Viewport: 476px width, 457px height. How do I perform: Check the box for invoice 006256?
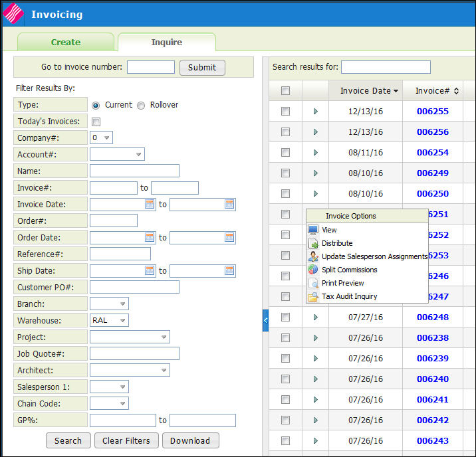click(x=285, y=132)
